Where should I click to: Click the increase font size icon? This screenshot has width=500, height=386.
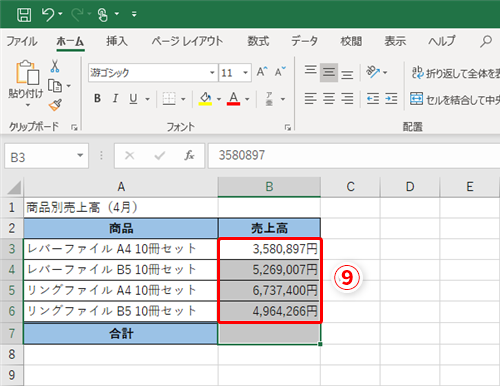click(x=262, y=71)
